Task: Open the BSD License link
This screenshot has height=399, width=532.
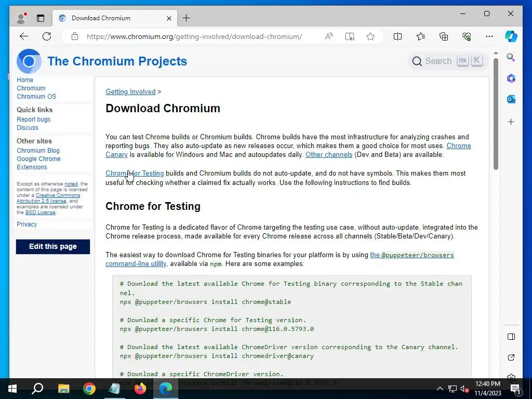Action: pyautogui.click(x=40, y=212)
